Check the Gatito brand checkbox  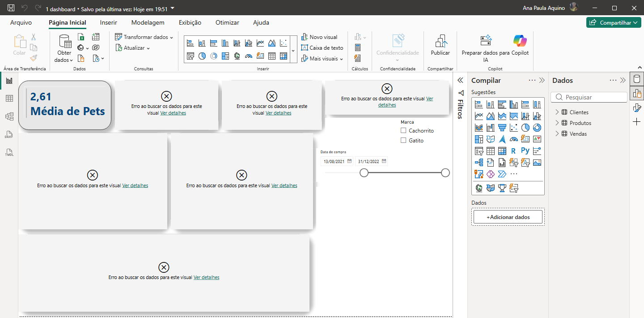tap(403, 141)
